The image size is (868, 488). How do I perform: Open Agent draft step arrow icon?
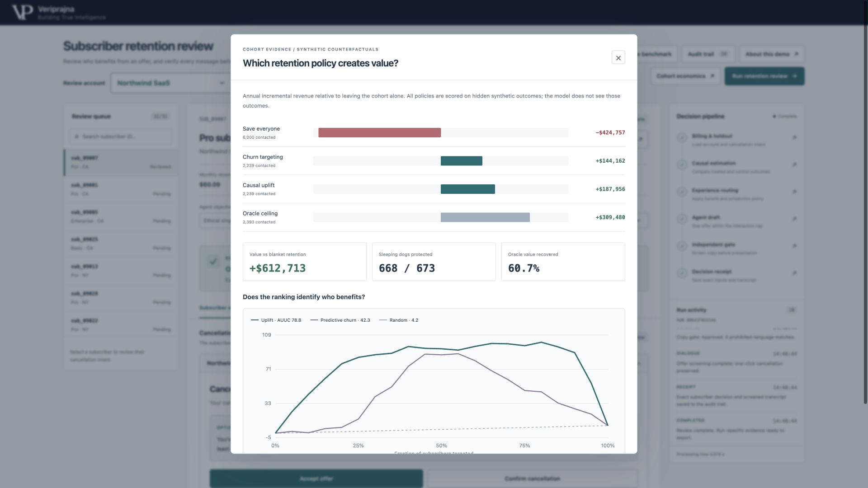tap(794, 219)
